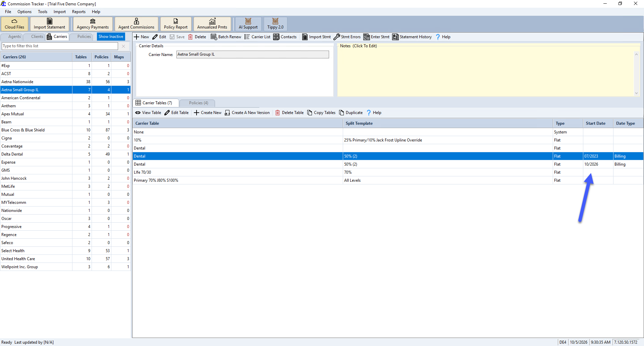This screenshot has width=644, height=346.
Task: Open Tippy 2.0
Action: [275, 24]
